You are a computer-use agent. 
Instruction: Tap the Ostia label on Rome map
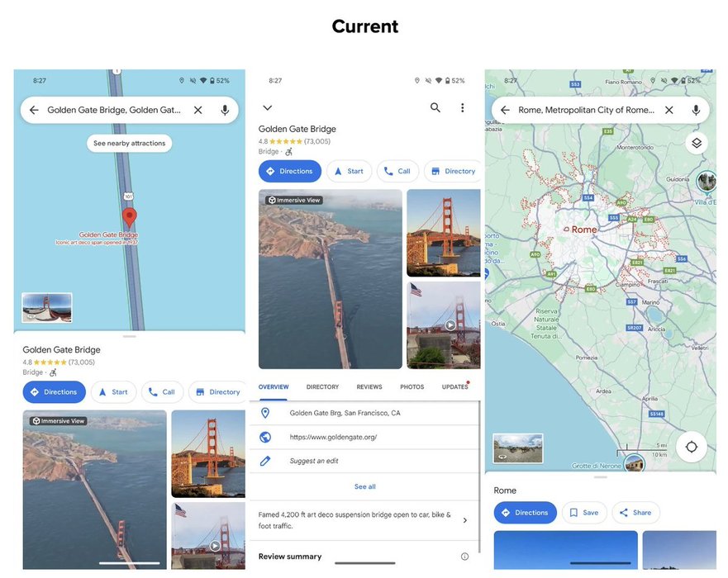[x=498, y=324]
